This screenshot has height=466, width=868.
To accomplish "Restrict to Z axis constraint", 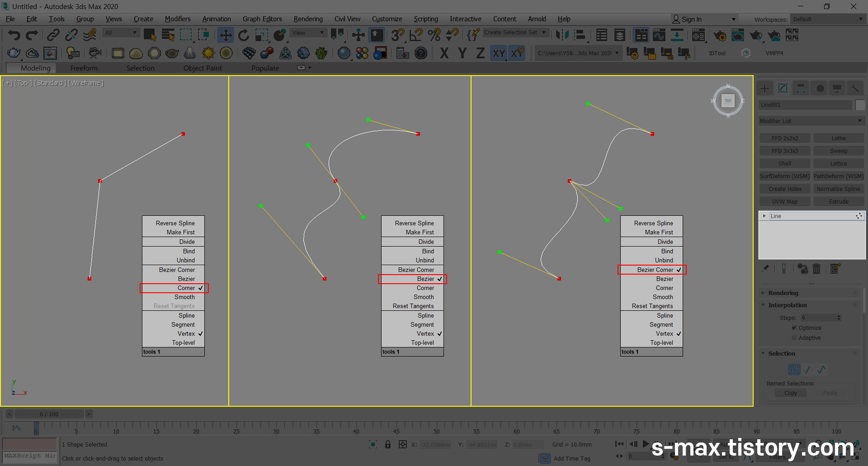I will point(480,53).
